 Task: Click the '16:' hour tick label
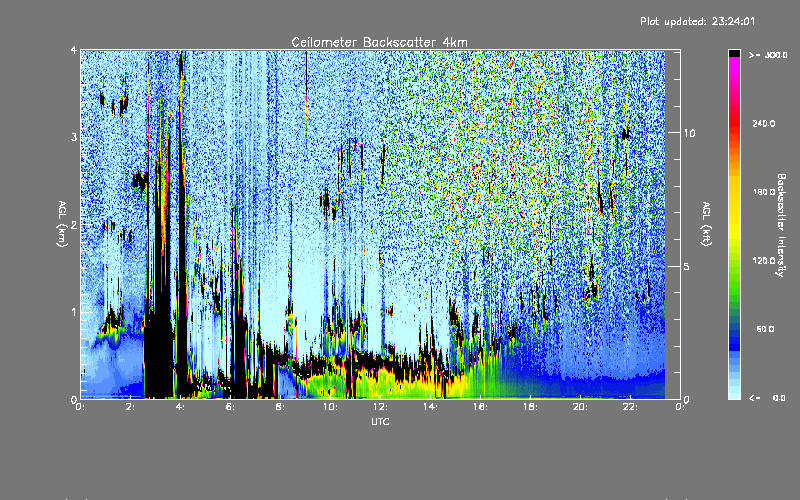pos(480,407)
